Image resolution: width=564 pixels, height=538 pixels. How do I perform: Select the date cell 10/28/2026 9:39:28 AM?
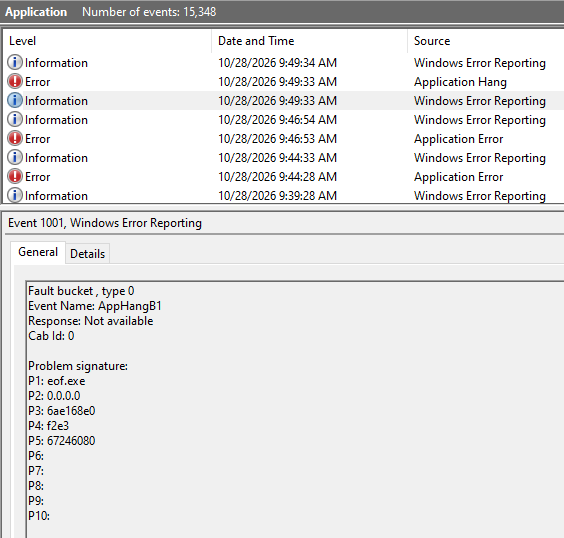pos(277,196)
